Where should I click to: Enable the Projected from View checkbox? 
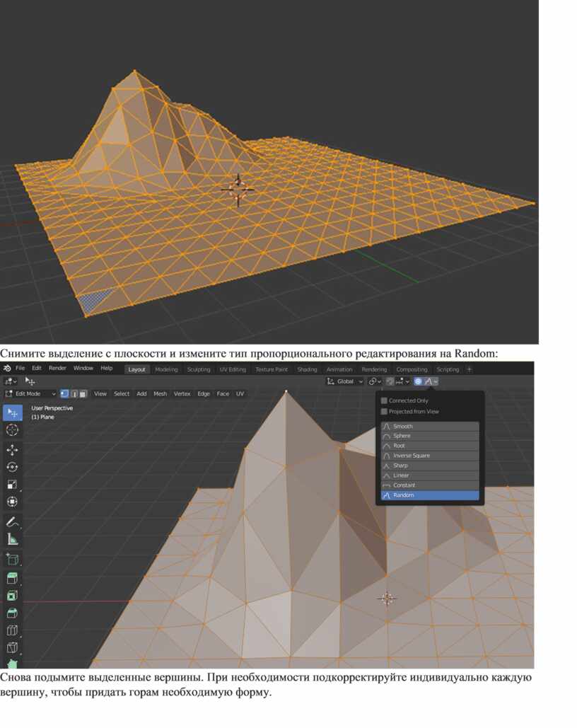click(384, 411)
